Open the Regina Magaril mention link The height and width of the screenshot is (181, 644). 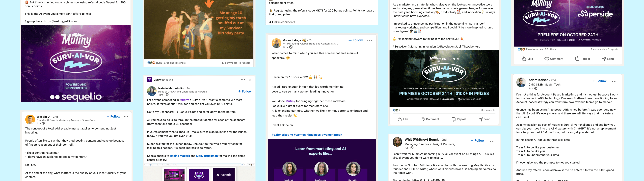point(180,156)
